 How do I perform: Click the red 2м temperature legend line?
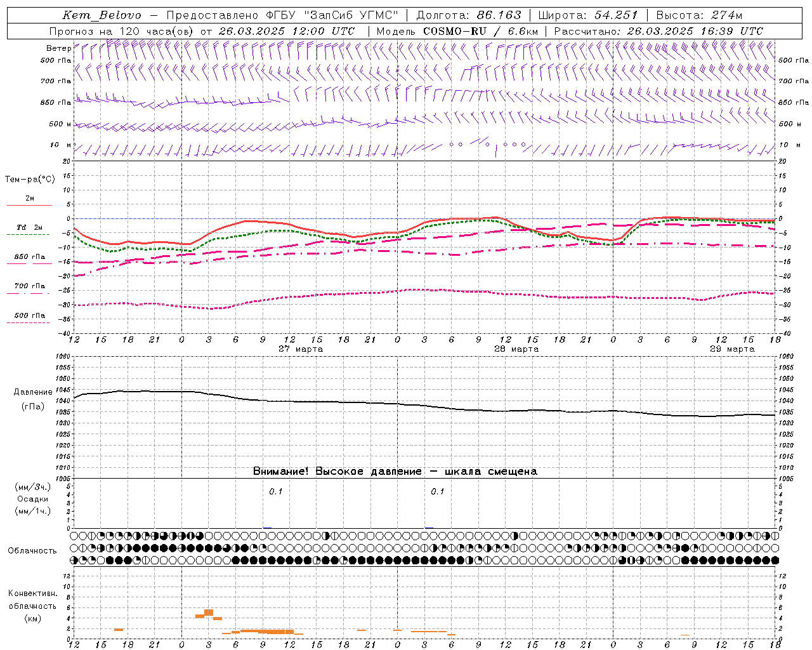(29, 205)
